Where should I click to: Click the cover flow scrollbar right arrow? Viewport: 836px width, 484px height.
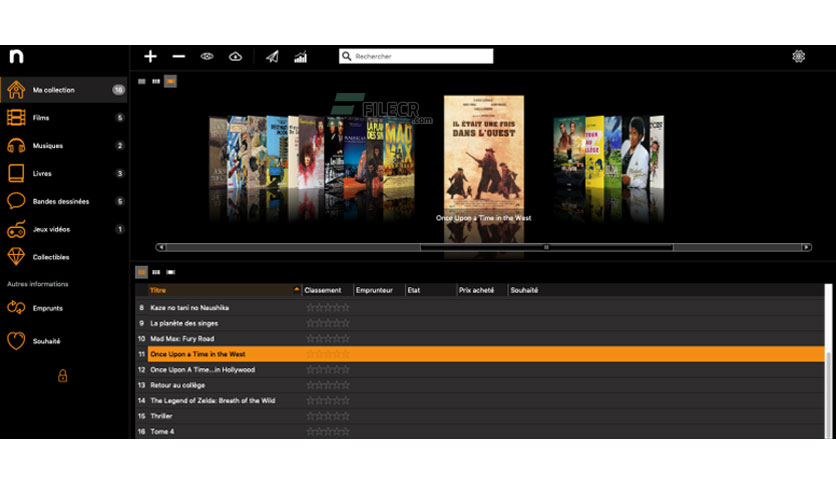tap(806, 247)
